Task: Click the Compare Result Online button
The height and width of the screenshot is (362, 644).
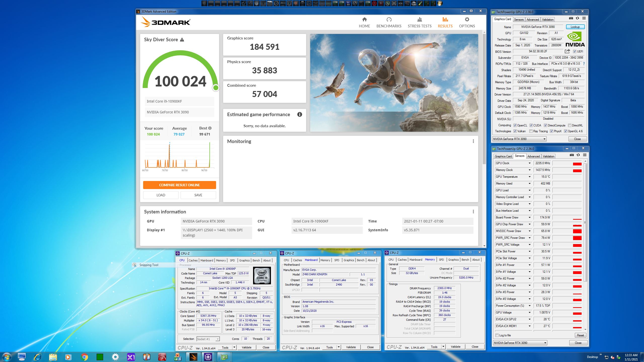Action: pyautogui.click(x=179, y=185)
